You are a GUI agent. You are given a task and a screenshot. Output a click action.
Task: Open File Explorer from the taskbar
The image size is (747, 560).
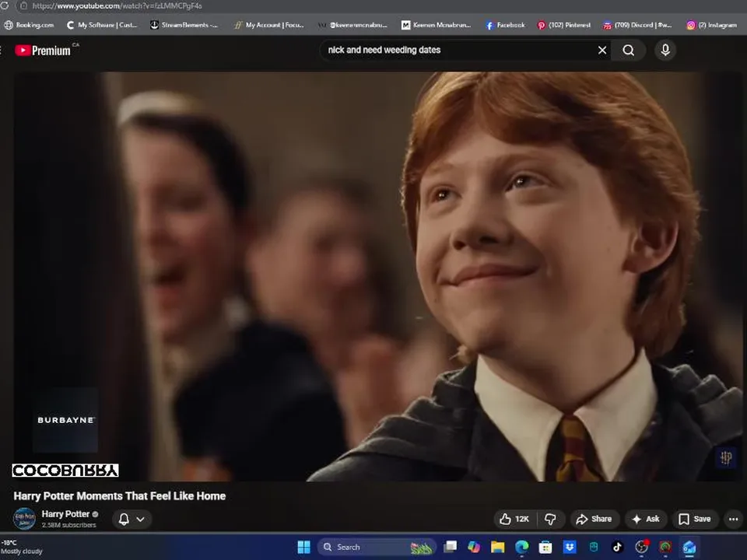[x=497, y=547]
